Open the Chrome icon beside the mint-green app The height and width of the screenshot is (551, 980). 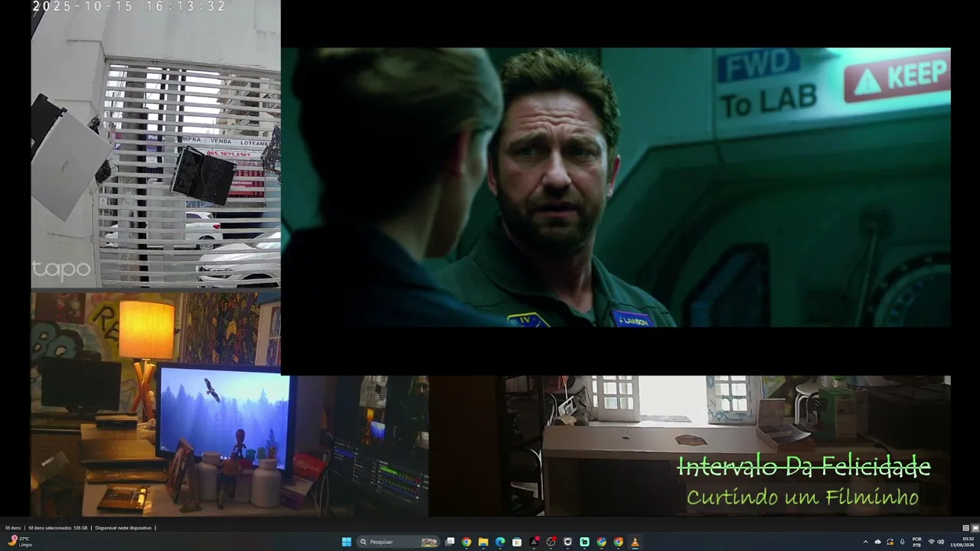click(x=601, y=542)
